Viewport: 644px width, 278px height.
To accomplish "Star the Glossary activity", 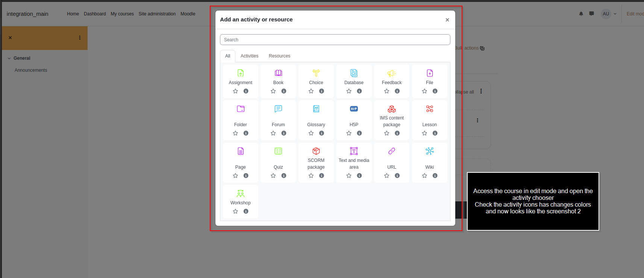I will [311, 133].
